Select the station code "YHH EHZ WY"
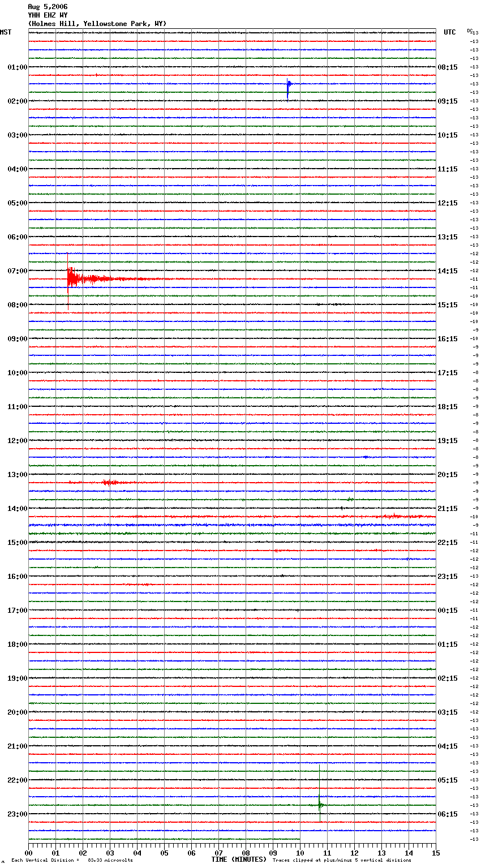Image resolution: width=481 pixels, height=868 pixels. (x=48, y=15)
